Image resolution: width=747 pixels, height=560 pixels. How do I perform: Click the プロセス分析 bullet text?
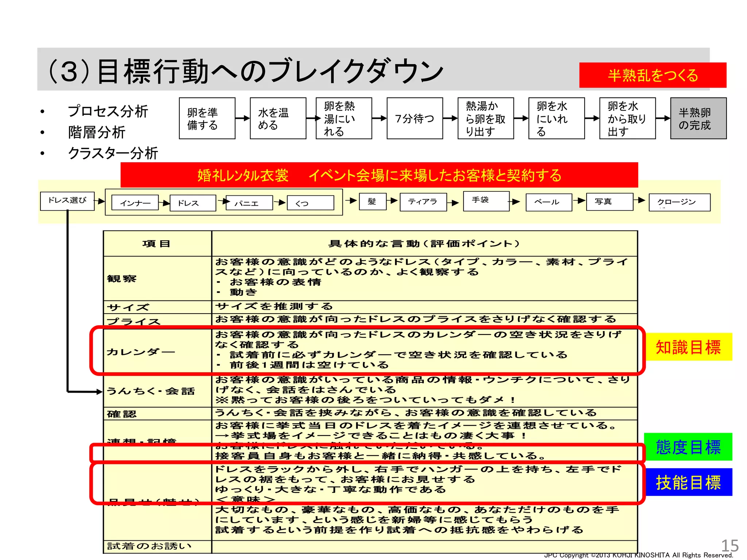[x=108, y=111]
